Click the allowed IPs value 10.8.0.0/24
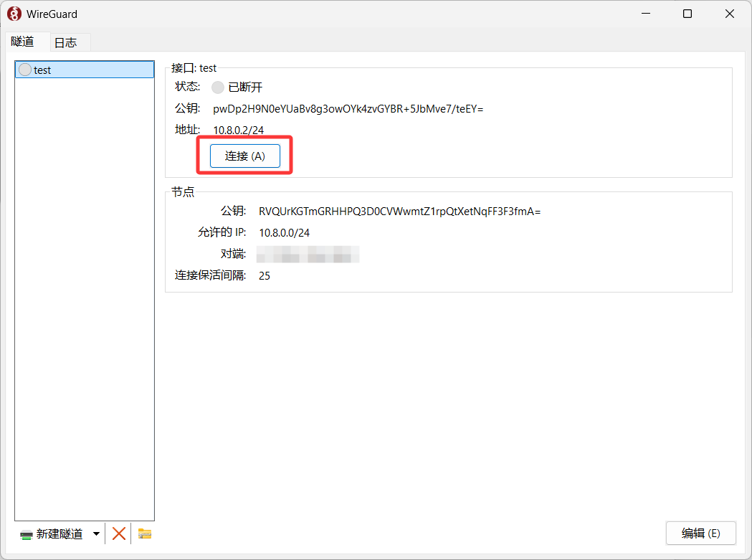Image resolution: width=752 pixels, height=560 pixels. (285, 233)
